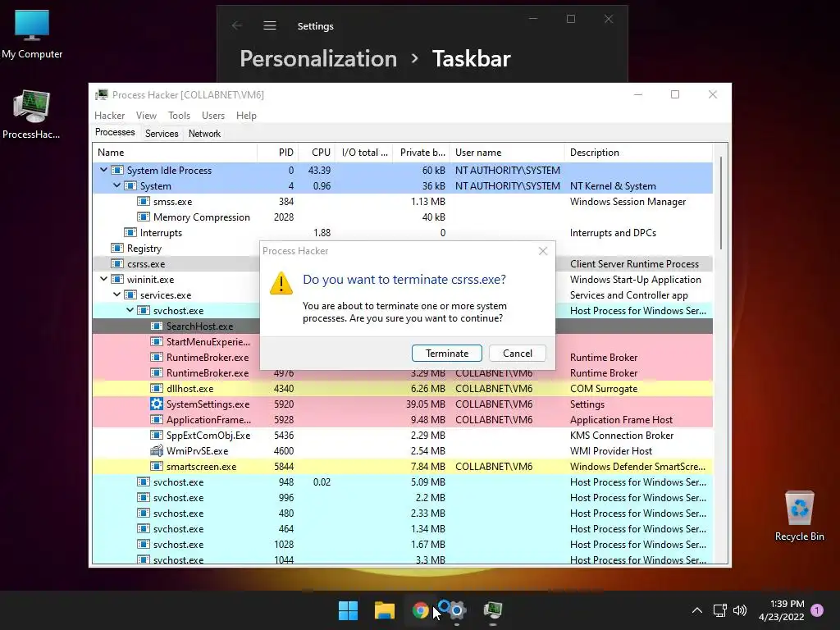Click the SppExtComObj.Exe process icon
840x630 pixels.
click(x=157, y=435)
